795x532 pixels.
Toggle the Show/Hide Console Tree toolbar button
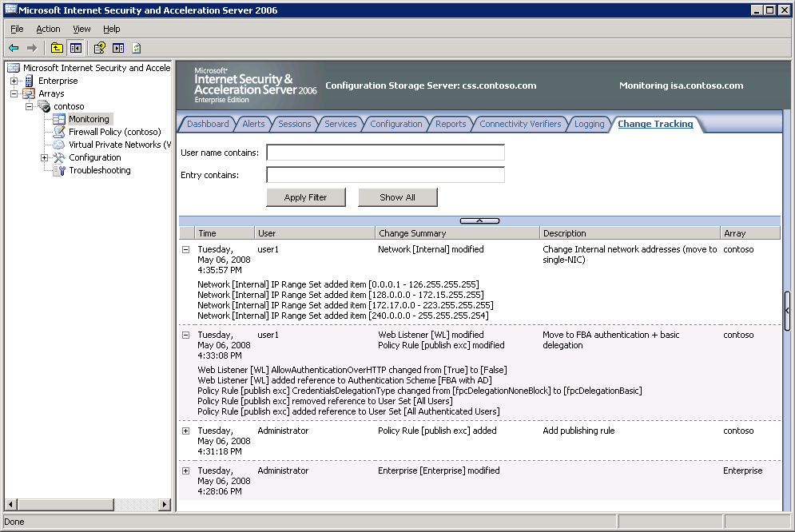point(75,48)
